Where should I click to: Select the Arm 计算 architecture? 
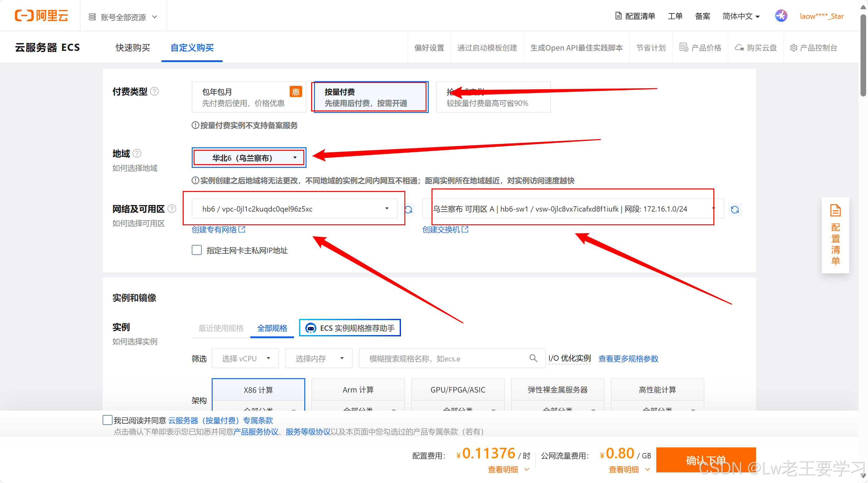358,390
